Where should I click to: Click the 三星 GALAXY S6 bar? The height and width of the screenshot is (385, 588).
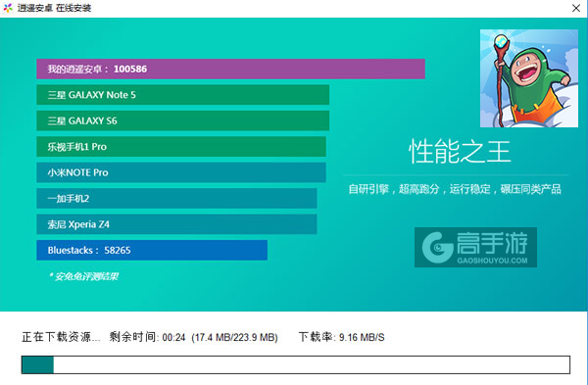coord(182,120)
